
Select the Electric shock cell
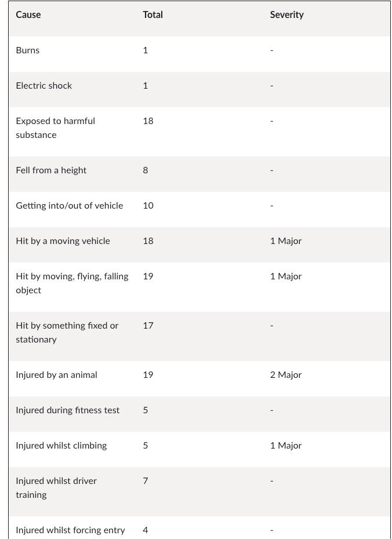click(44, 86)
